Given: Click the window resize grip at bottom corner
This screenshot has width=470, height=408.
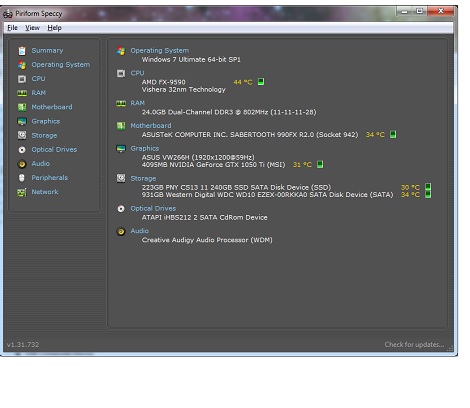Looking at the screenshot, I should [450, 348].
